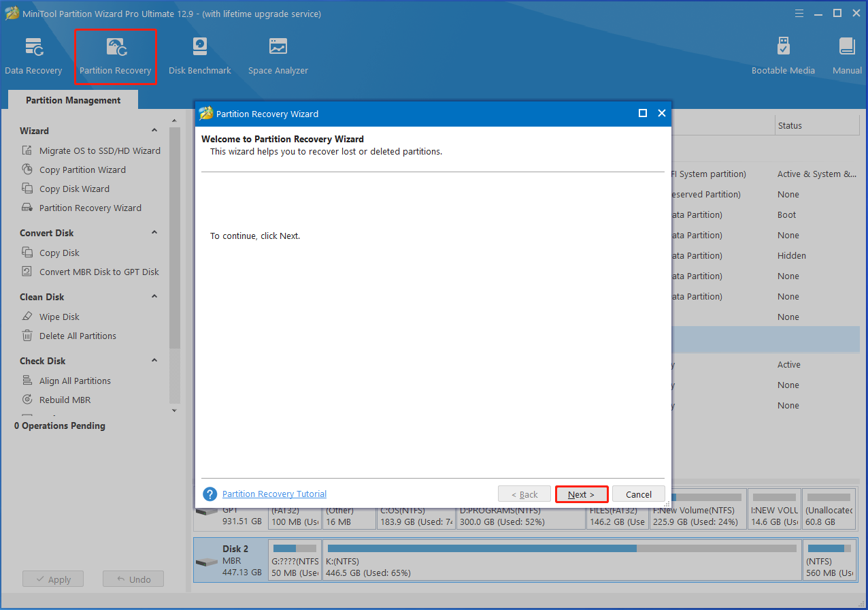Viewport: 868px width, 610px height.
Task: Choose Convert MBR Disk to GPT Disk
Action: [99, 272]
